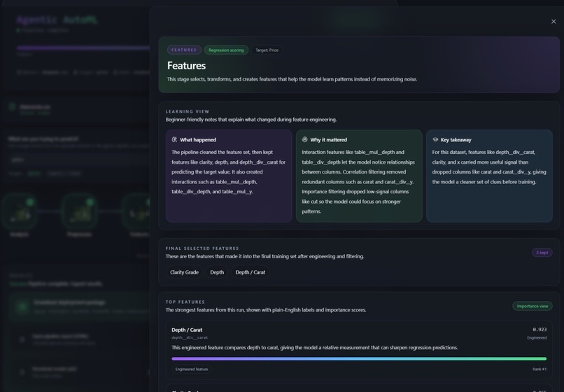564x392 pixels.
Task: Click the Depth / Carat importance bar
Action: pos(359,358)
